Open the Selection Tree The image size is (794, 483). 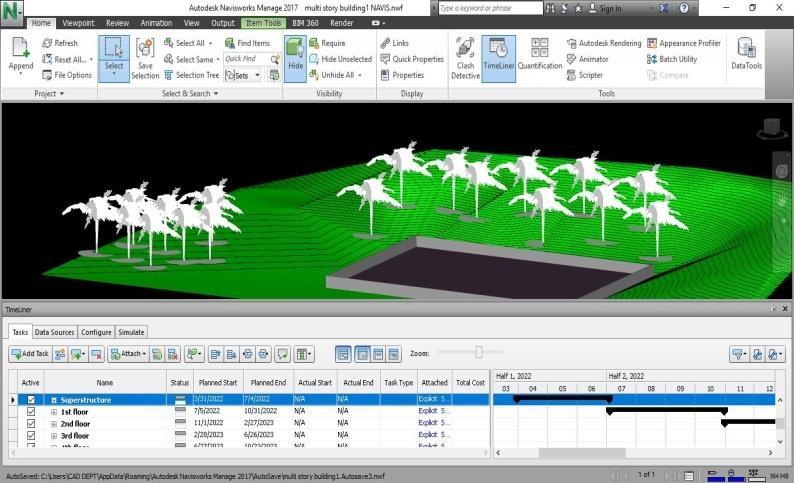pyautogui.click(x=191, y=75)
